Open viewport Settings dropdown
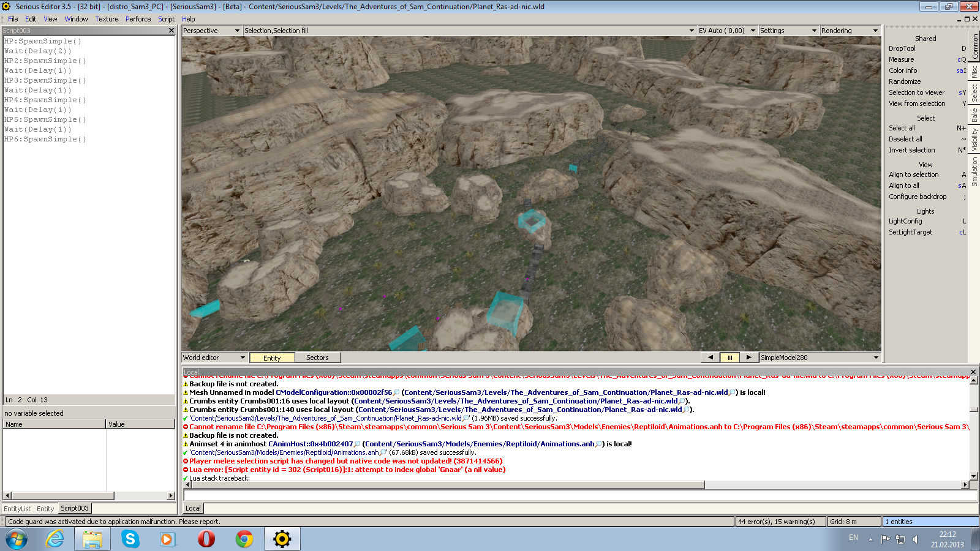This screenshot has height=551, width=980. (x=788, y=31)
